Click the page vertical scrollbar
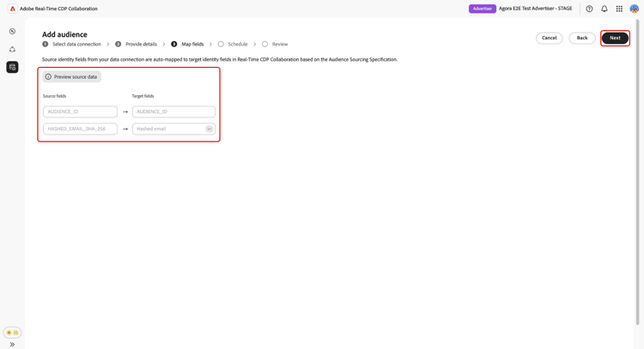This screenshot has height=349, width=644. 637,172
